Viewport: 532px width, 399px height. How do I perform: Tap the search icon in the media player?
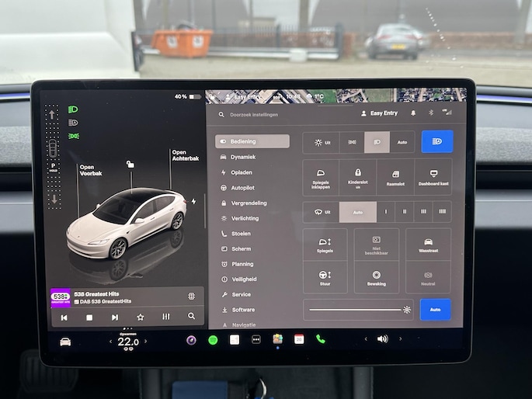[191, 317]
